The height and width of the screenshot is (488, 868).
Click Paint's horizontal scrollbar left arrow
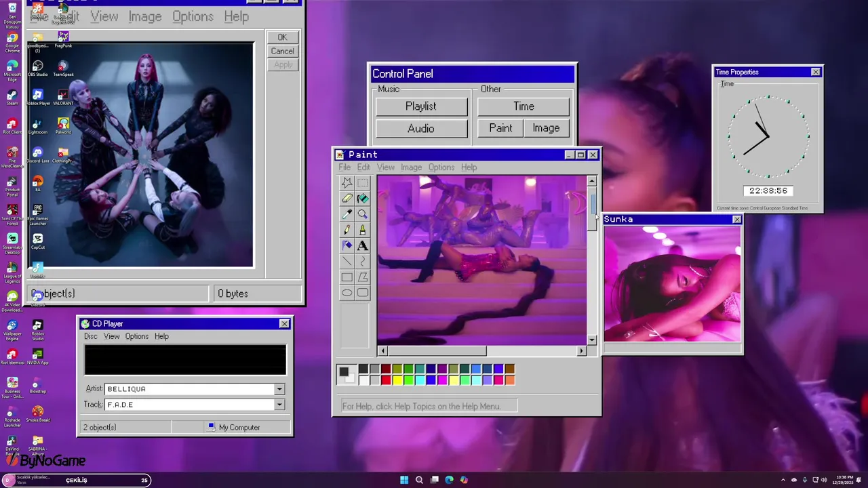click(x=382, y=350)
